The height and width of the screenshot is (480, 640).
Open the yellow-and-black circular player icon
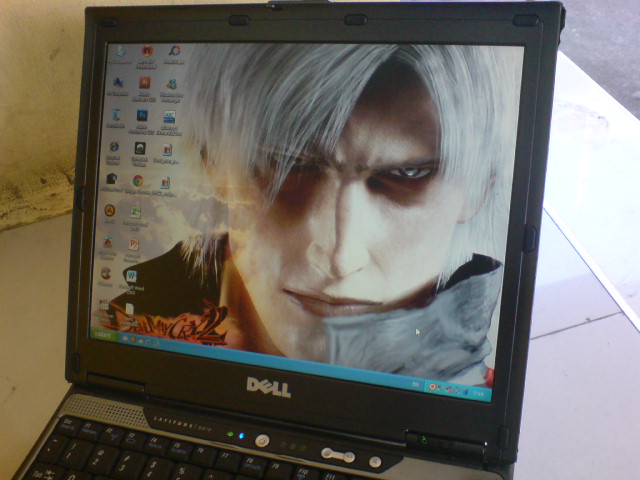(x=109, y=210)
